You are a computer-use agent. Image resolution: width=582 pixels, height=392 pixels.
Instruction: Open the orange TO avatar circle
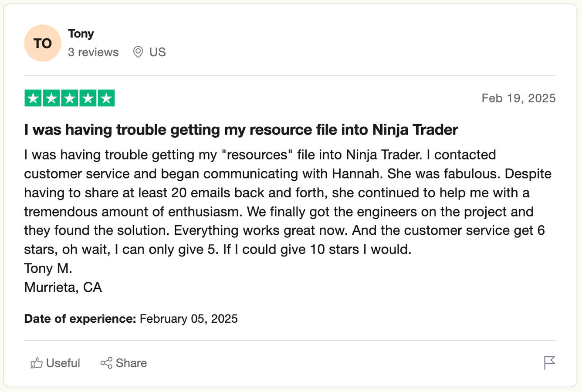click(43, 43)
